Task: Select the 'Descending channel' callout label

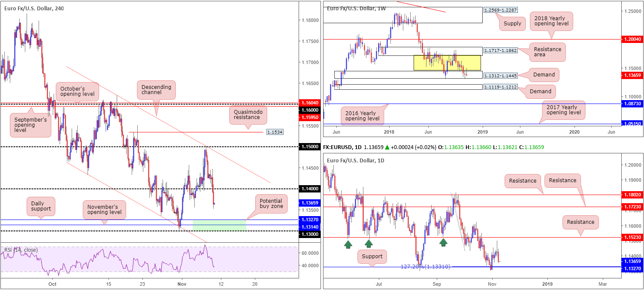Action: coord(157,89)
